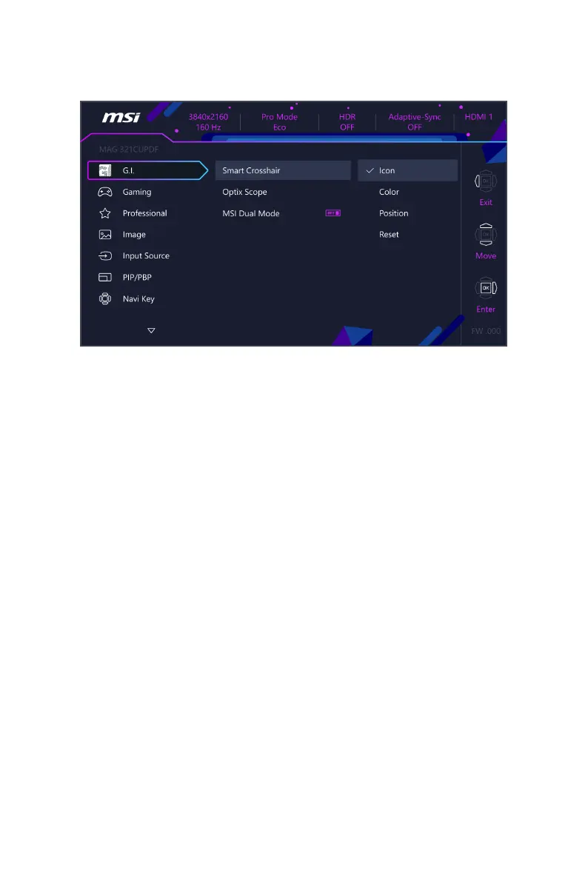Toggle the checked Icon option
The width and height of the screenshot is (588, 882).
click(x=407, y=170)
